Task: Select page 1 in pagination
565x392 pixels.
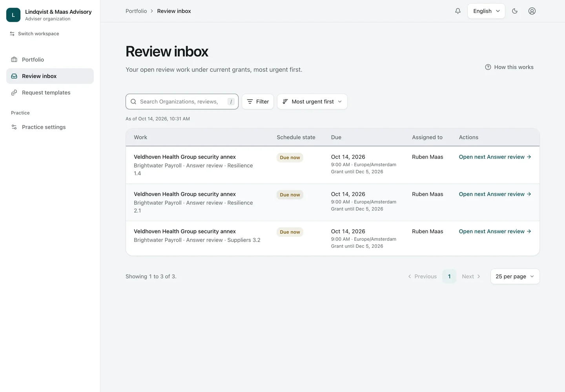Action: [449, 276]
